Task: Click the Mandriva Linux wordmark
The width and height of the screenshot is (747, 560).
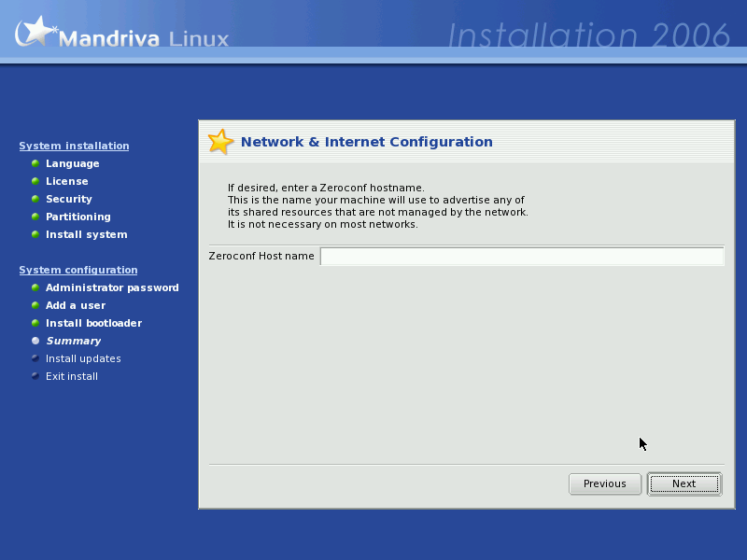Action: (x=144, y=38)
